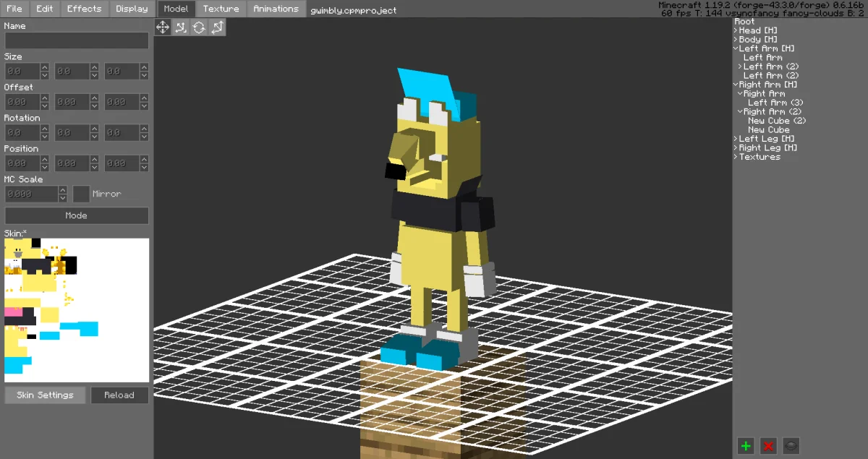Open the Edit menu

click(45, 9)
